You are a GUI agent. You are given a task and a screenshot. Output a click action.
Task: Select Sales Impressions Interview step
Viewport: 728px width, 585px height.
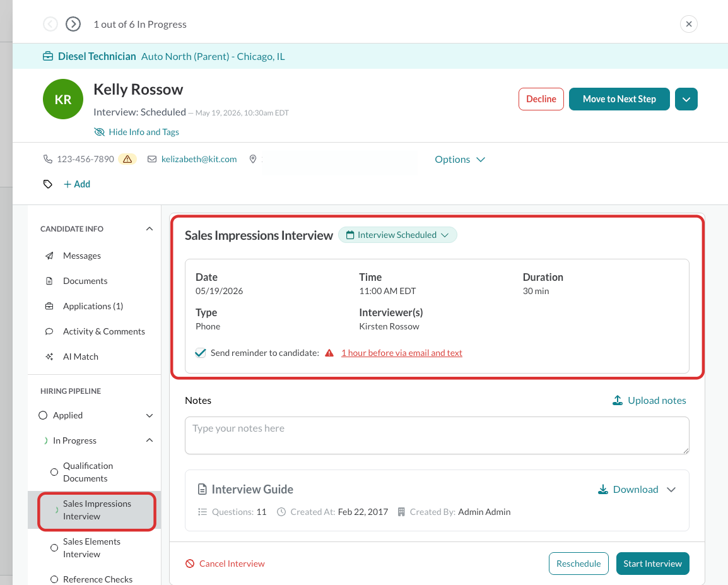97,511
